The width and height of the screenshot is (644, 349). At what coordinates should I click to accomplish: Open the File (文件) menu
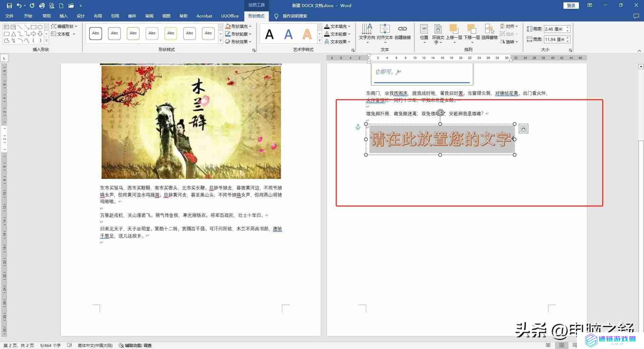click(9, 16)
